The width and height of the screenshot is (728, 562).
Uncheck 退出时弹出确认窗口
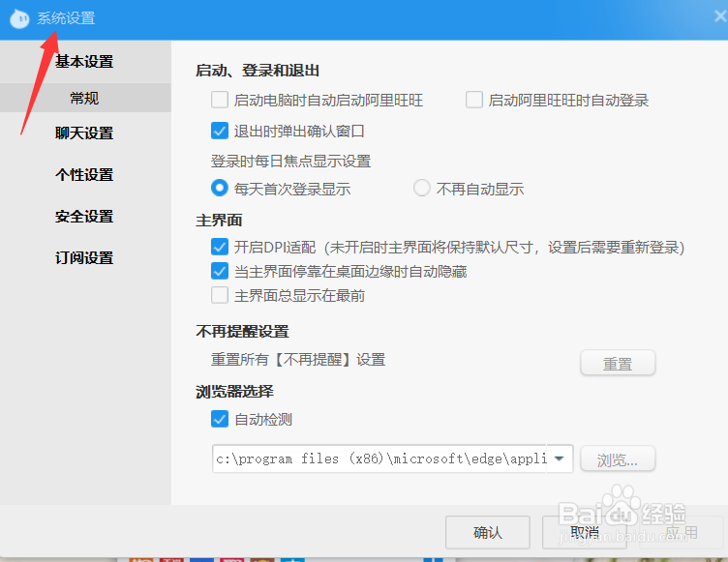220,131
